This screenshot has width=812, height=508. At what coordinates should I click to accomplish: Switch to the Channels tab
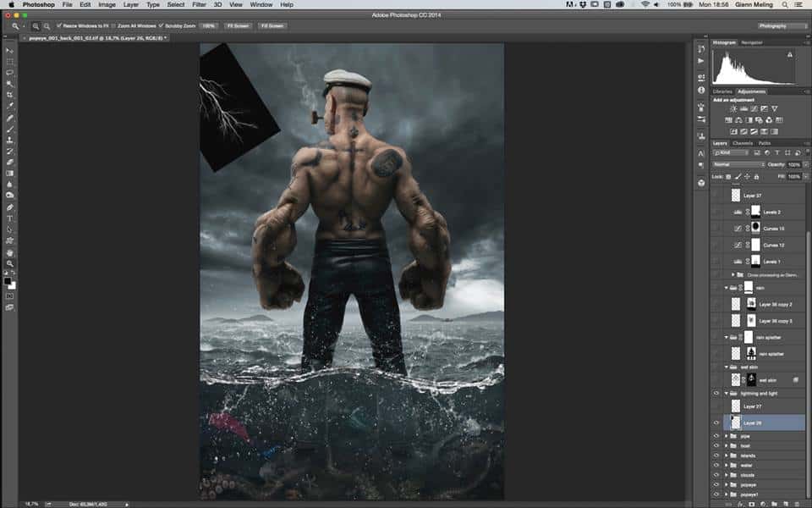pyautogui.click(x=742, y=143)
